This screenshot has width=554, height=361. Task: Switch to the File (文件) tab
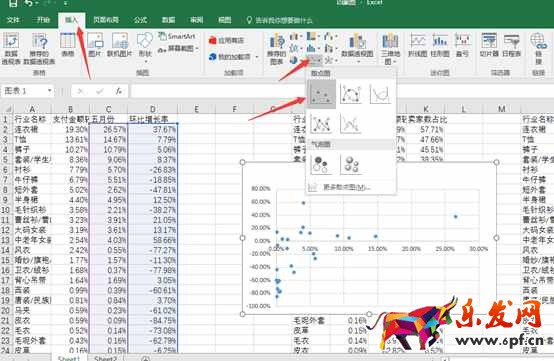(x=13, y=20)
